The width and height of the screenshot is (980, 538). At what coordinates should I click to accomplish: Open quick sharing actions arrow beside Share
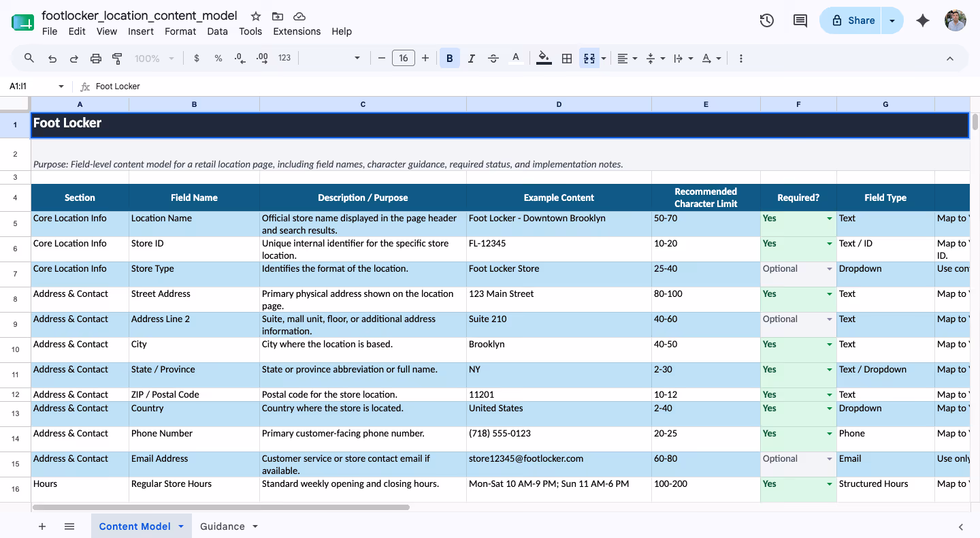(892, 20)
